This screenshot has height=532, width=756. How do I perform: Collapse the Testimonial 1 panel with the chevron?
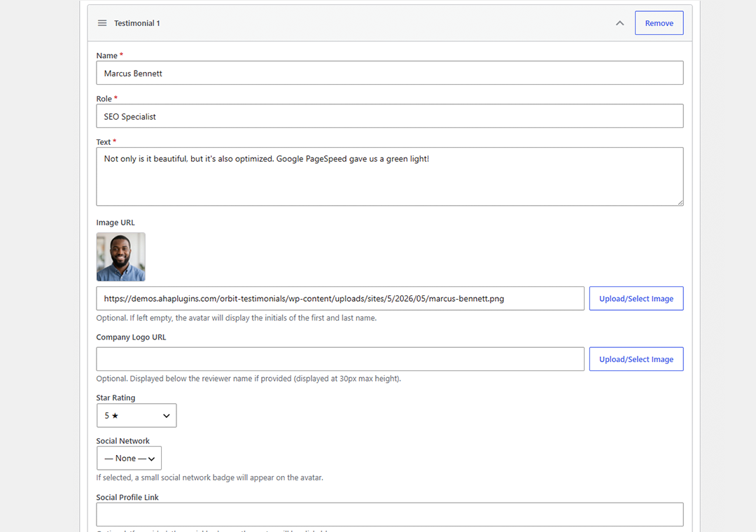pos(619,23)
